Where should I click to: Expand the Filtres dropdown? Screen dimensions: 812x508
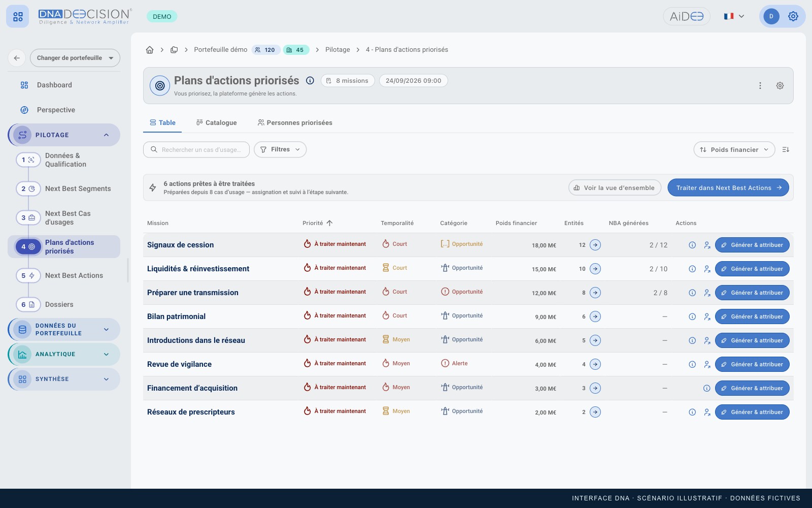click(x=280, y=149)
